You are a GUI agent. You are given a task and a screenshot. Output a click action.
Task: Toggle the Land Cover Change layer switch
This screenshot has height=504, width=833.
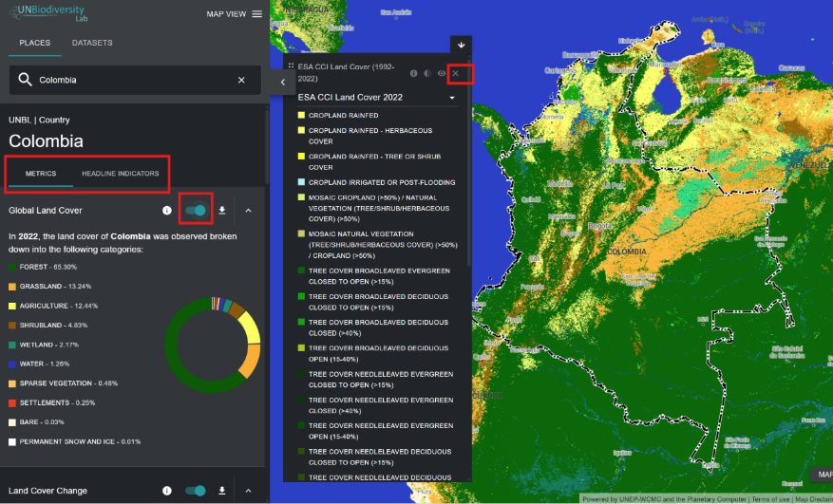[x=196, y=491]
